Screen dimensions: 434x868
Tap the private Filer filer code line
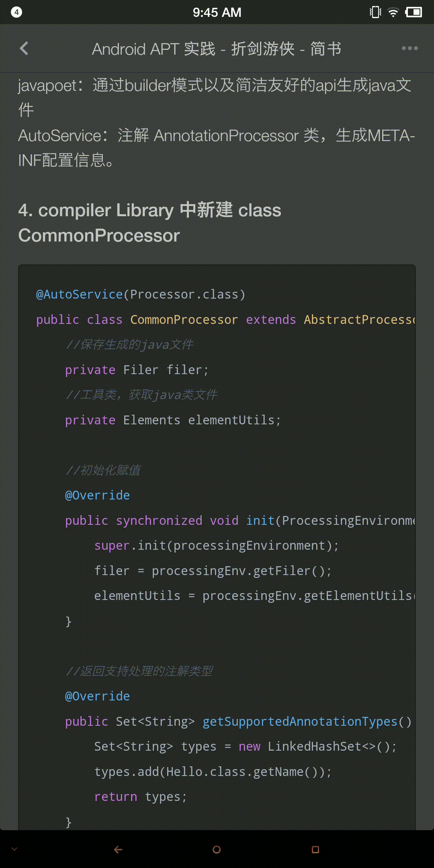coord(137,370)
